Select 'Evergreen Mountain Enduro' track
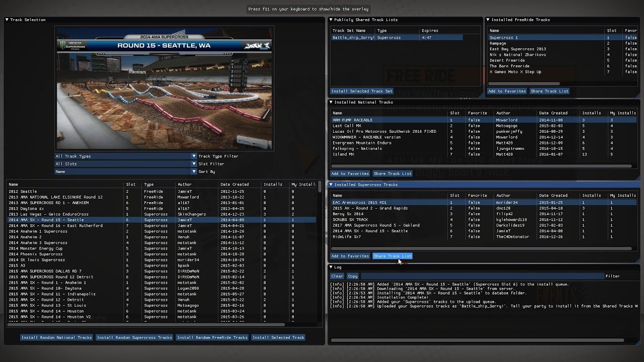 click(484, 143)
